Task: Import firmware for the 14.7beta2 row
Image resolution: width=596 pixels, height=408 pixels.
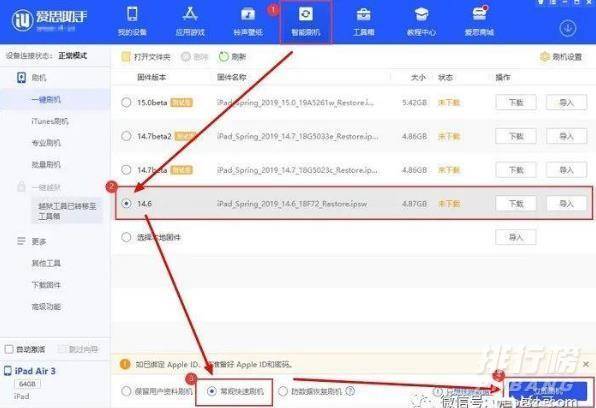Action: (566, 136)
